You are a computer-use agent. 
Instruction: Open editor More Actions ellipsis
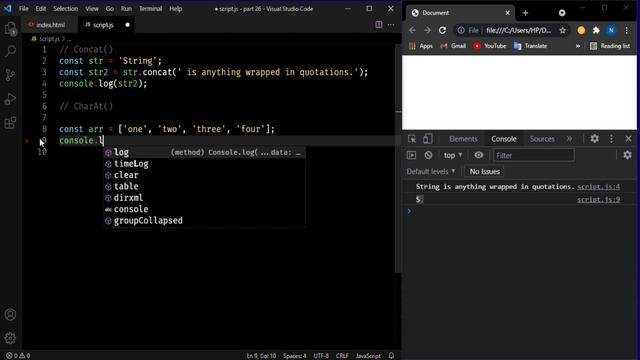(391, 25)
